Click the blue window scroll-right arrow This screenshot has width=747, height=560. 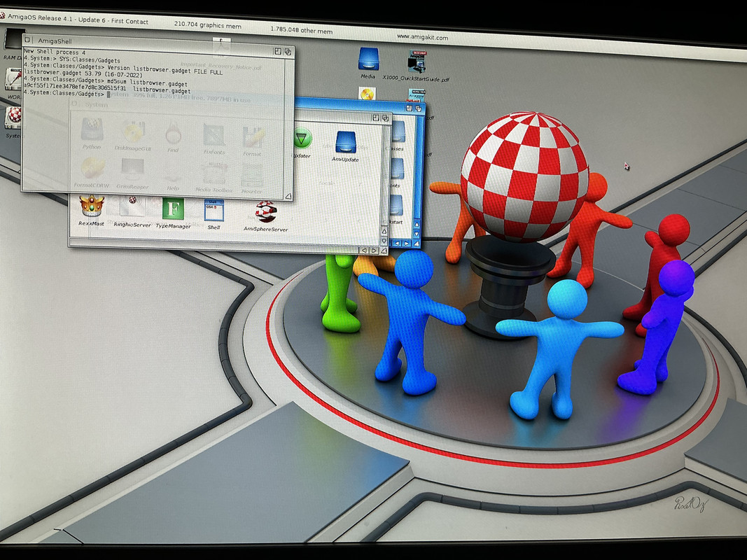coord(406,244)
